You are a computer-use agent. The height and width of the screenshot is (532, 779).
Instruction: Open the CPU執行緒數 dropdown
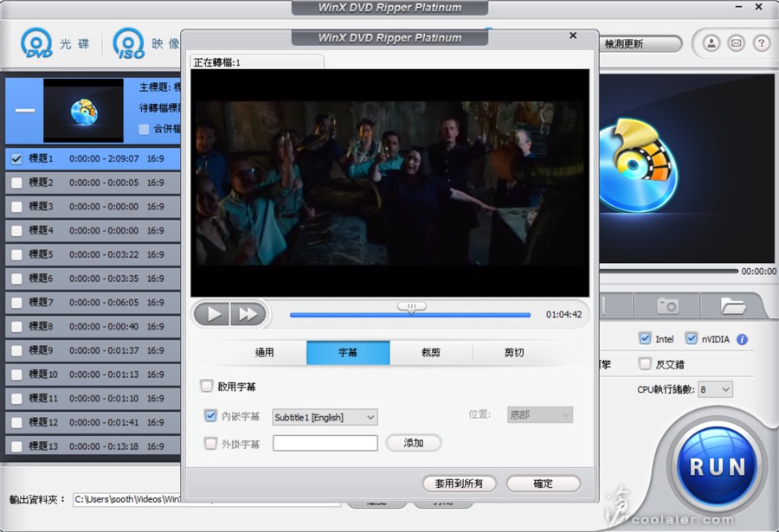pyautogui.click(x=715, y=389)
